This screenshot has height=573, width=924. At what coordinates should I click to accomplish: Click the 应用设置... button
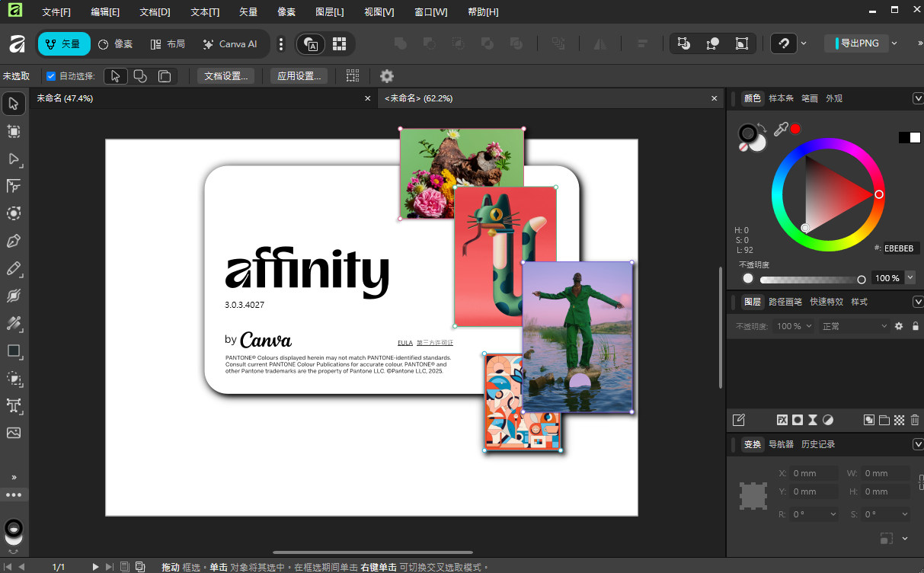coord(299,76)
